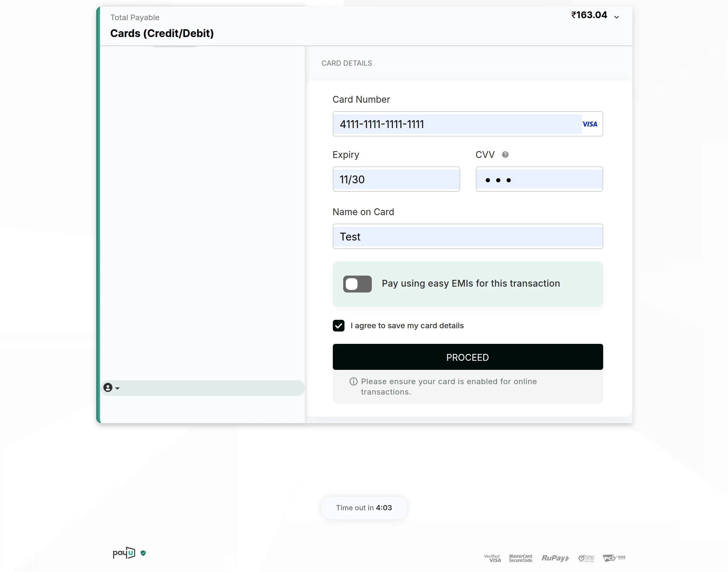728x572 pixels.
Task: Uncheck the save my card details checkbox
Action: [x=339, y=326]
